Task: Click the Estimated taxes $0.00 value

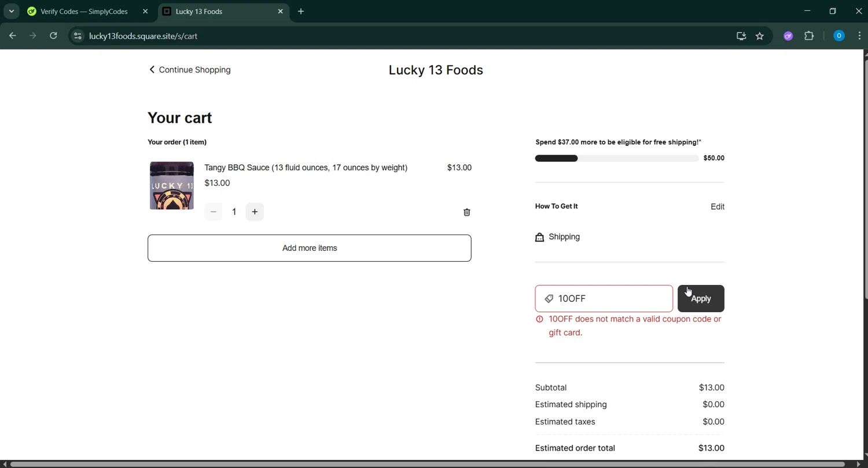Action: [713, 422]
